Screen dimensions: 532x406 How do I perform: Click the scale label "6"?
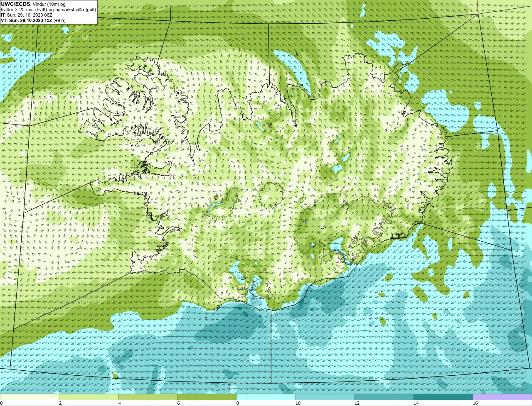point(178,403)
